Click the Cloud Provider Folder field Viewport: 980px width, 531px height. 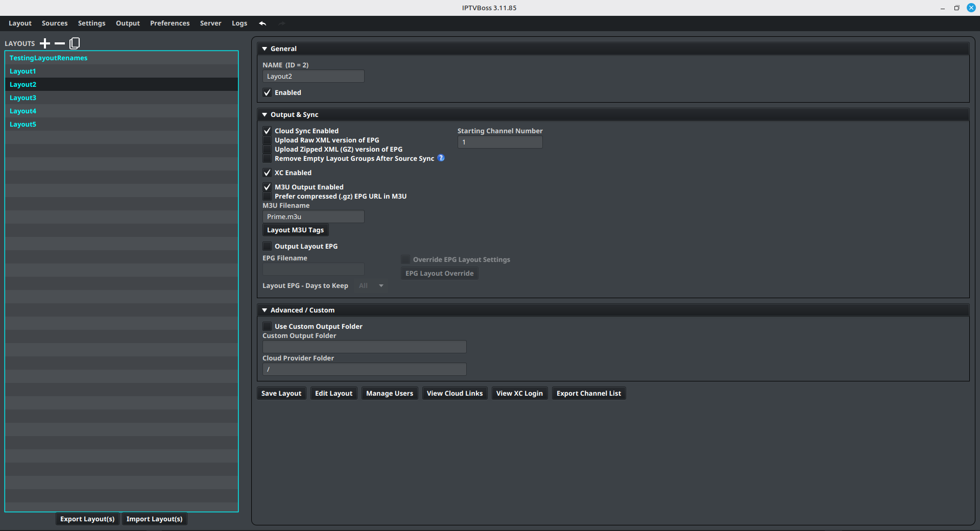(x=364, y=369)
